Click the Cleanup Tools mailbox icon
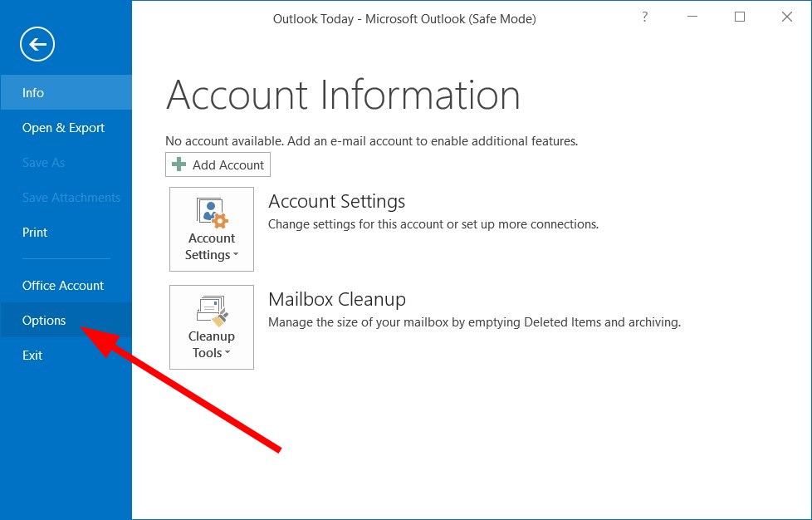The image size is (812, 520). coord(212,307)
